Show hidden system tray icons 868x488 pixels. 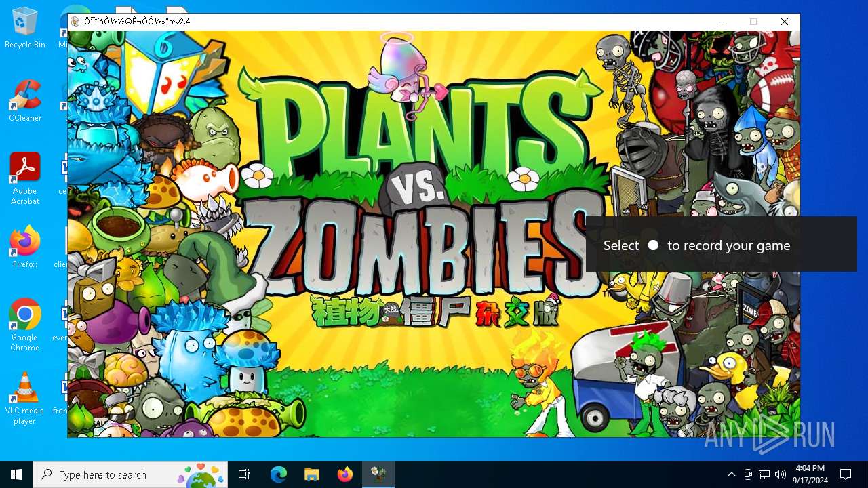click(731, 474)
